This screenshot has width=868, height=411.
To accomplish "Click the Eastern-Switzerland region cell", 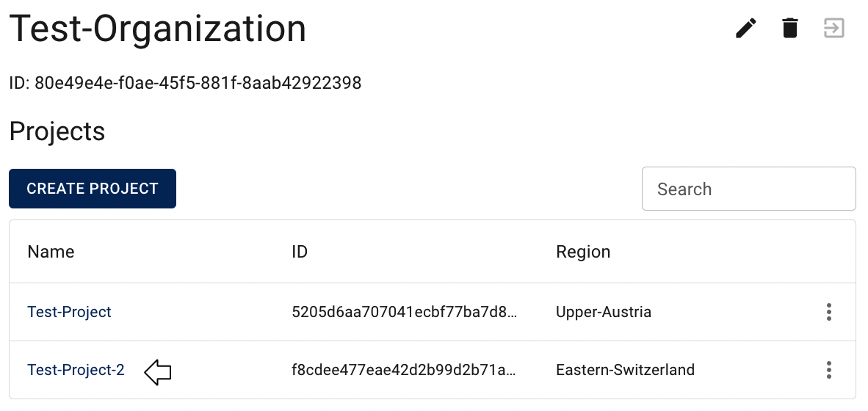I will pyautogui.click(x=625, y=369).
